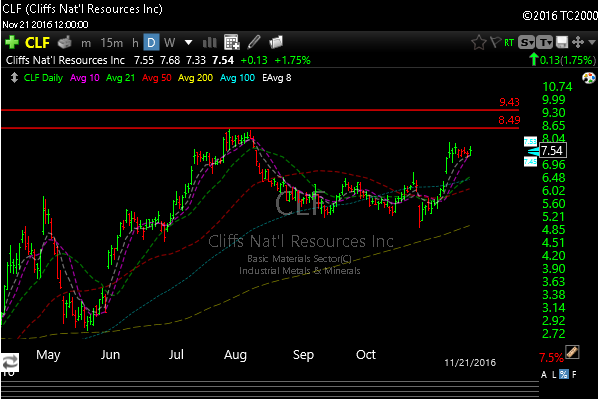Click the pane resize up-down arrow icon

[14, 78]
